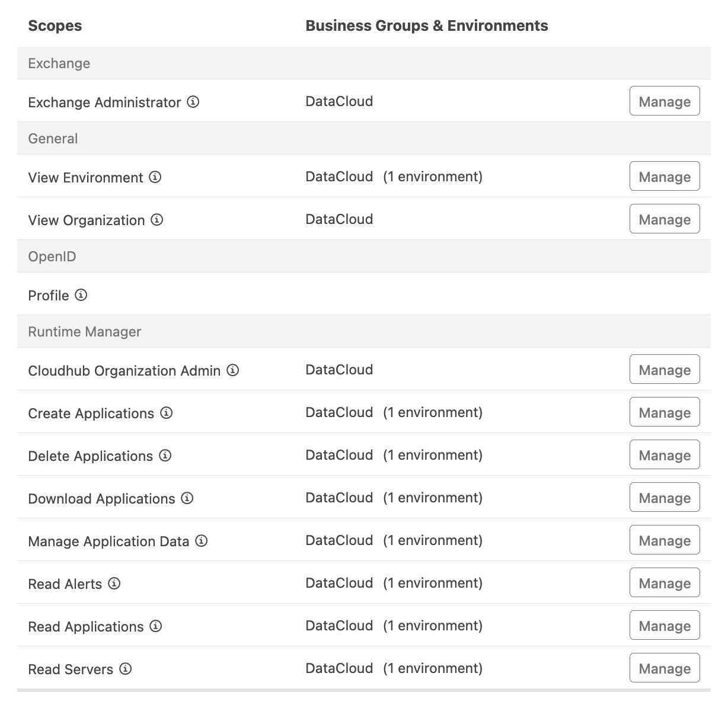Image resolution: width=728 pixels, height=705 pixels.
Task: Open info for Cloudhub Organization Admin
Action: (233, 370)
